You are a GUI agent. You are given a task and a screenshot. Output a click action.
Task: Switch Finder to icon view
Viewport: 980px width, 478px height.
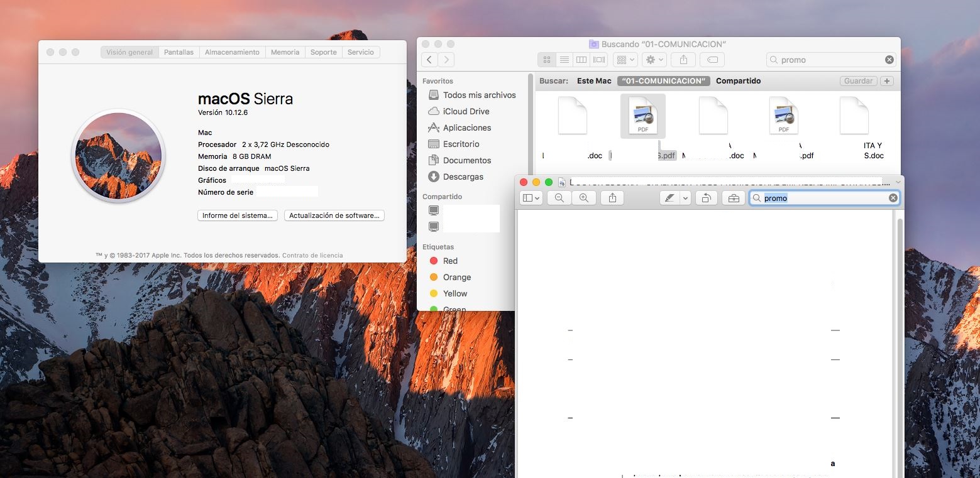(x=546, y=60)
